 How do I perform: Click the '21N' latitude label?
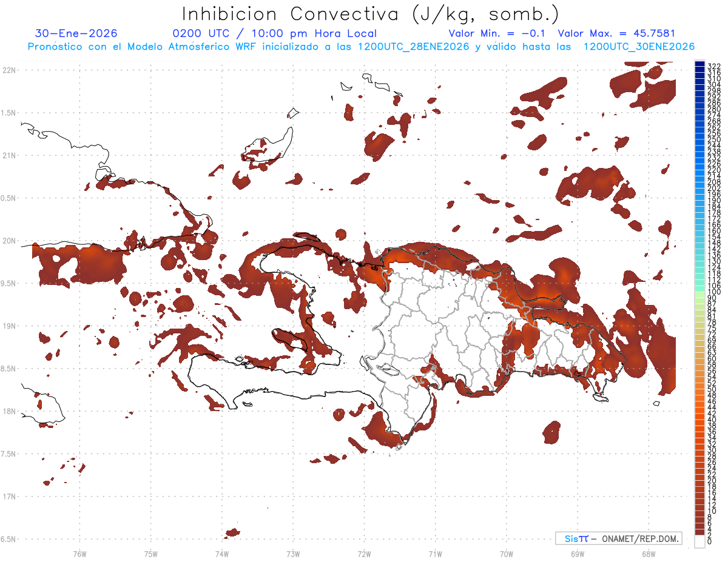(x=9, y=156)
